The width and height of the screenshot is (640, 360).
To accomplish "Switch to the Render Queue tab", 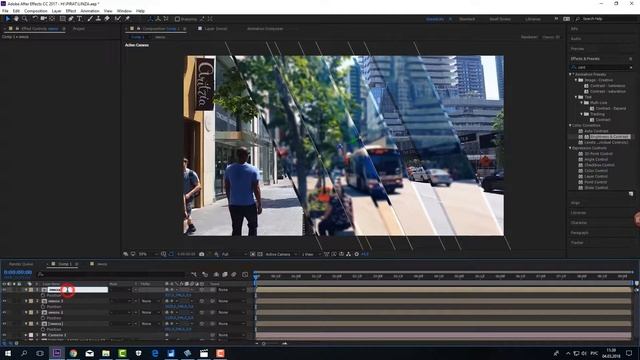I will click(21, 264).
